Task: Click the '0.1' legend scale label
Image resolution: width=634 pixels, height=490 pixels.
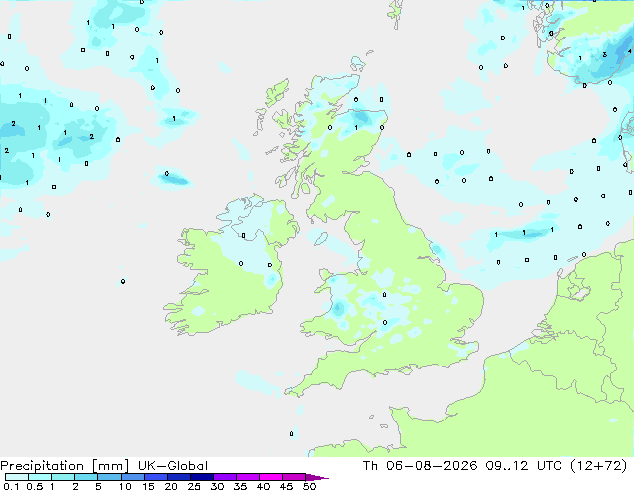Action: coord(11,486)
